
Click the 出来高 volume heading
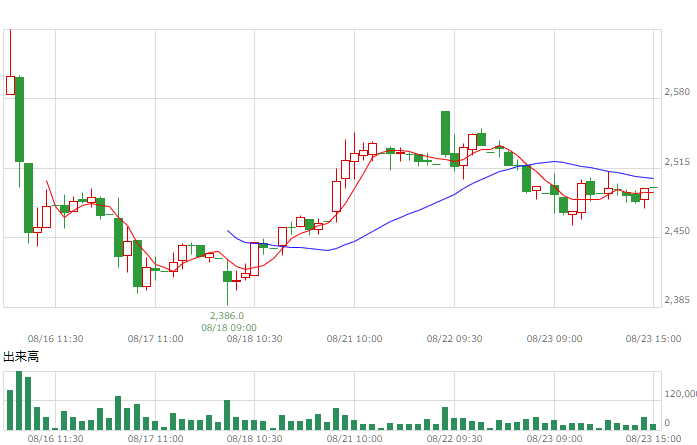21,357
